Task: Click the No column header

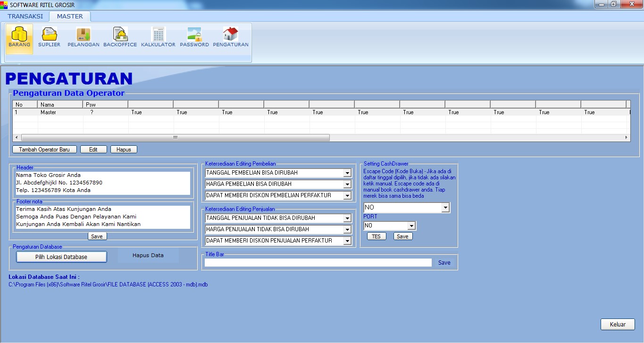Action: 25,104
